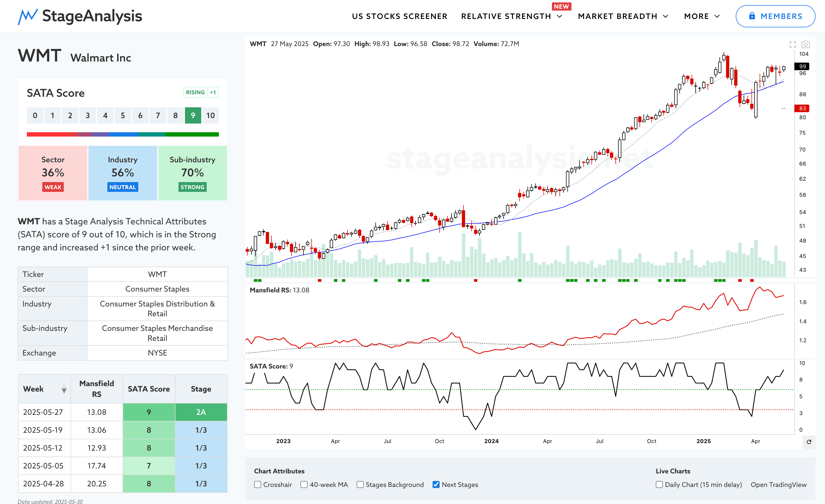Open Relative Strength menu label
825x504 pixels.
tap(506, 16)
